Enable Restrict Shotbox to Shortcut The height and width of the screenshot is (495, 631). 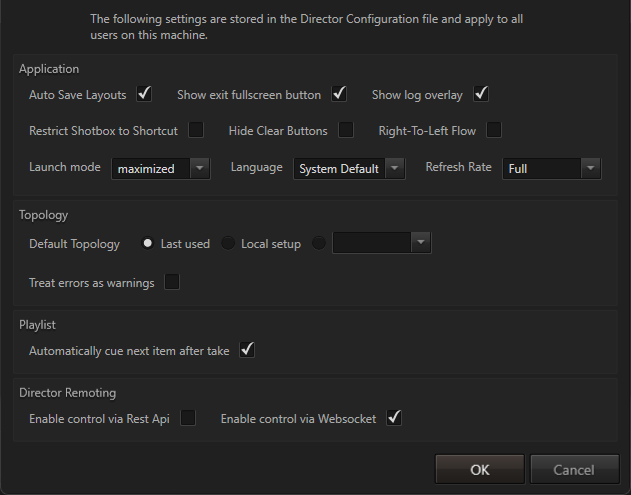pos(196,130)
